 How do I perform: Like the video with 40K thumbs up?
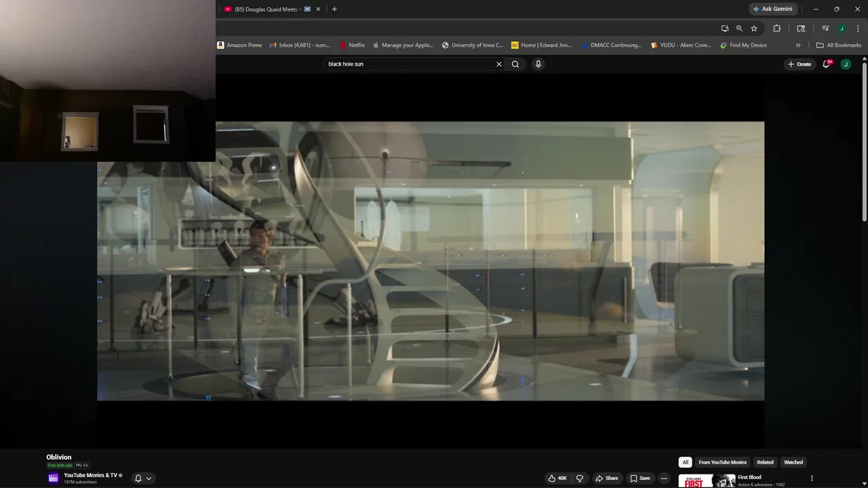pos(557,479)
